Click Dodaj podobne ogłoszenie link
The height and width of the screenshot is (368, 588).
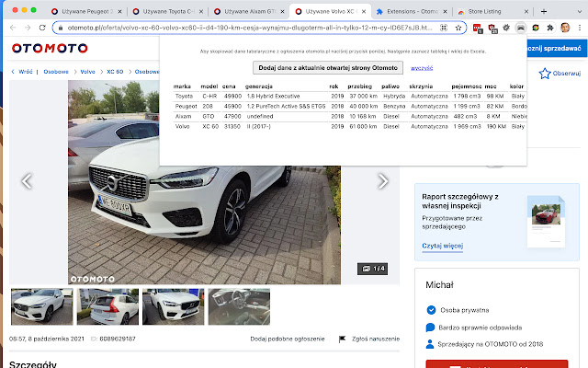pos(288,339)
